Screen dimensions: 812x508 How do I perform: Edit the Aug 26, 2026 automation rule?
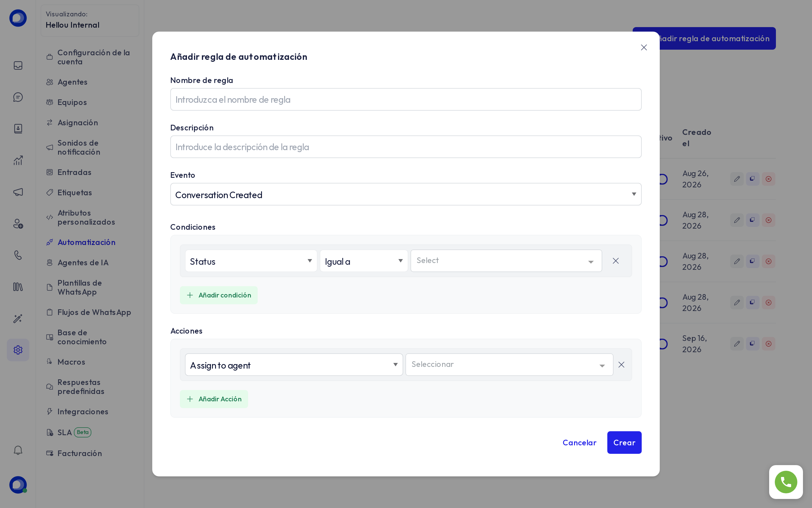[x=736, y=179]
